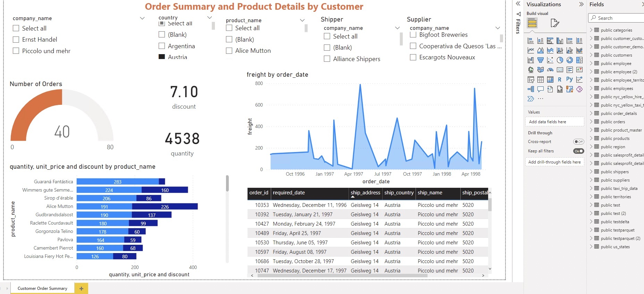Select the ribbon chart visual
The width and height of the screenshot is (644, 294).
click(579, 50)
